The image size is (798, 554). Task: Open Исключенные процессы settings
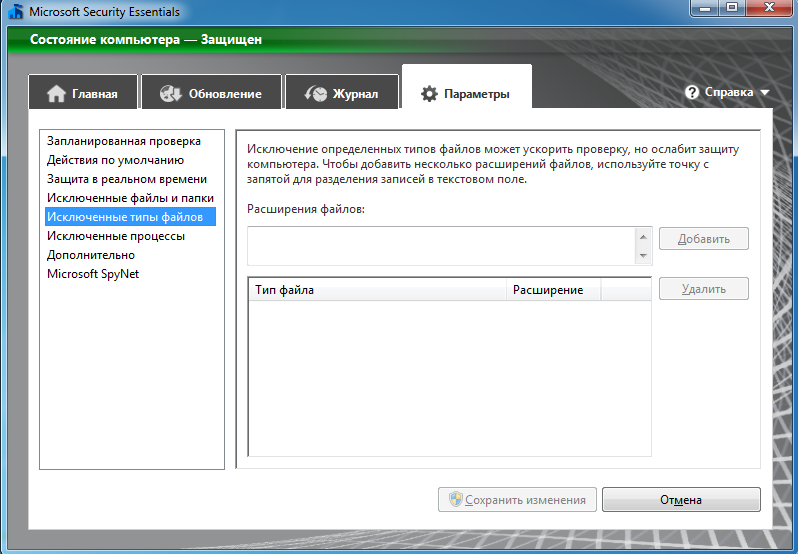click(x=116, y=236)
